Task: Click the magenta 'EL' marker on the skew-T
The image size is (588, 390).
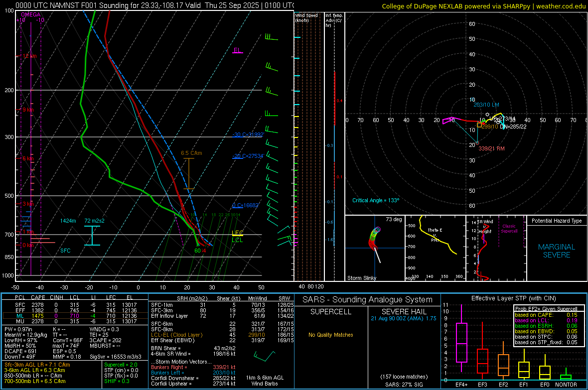Action: point(237,50)
